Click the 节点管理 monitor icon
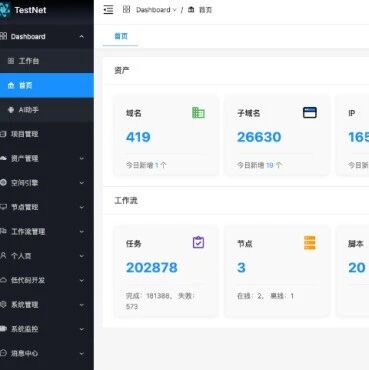Screen dimensions: 369x370 point(3,207)
